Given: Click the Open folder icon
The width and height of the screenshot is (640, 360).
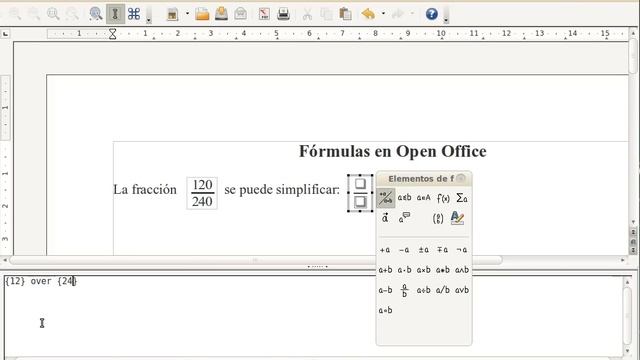Looking at the screenshot, I should click(x=202, y=14).
